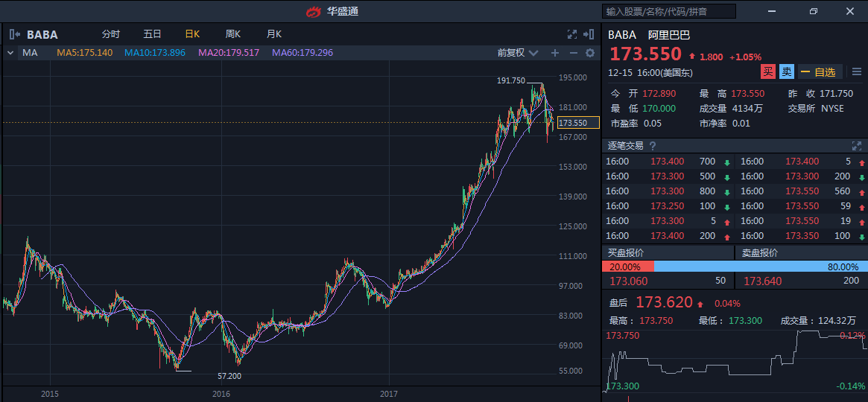Screen dimensions: 868x402
Task: Switch to the 分时 intraday tab
Action: pos(111,34)
